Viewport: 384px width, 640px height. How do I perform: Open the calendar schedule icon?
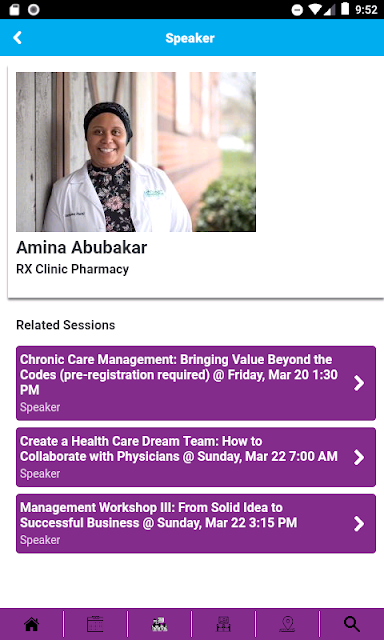[x=95, y=624]
